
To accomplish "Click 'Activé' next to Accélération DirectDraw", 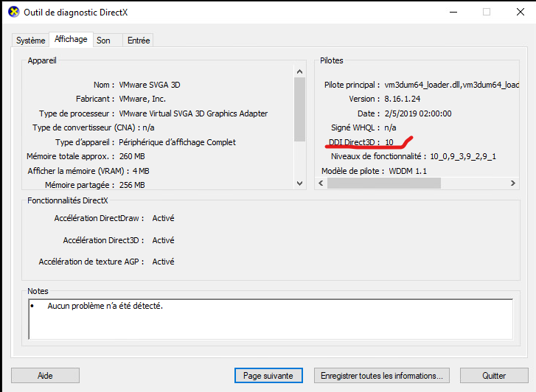I will click(163, 218).
